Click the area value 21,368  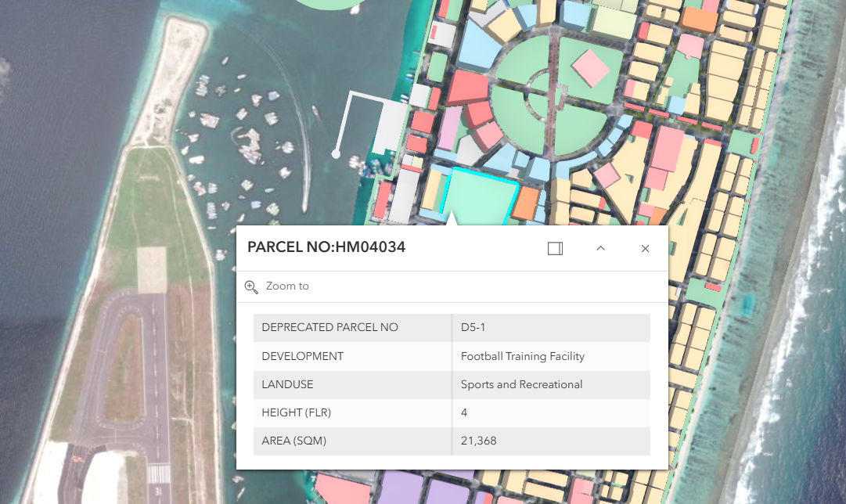(478, 441)
